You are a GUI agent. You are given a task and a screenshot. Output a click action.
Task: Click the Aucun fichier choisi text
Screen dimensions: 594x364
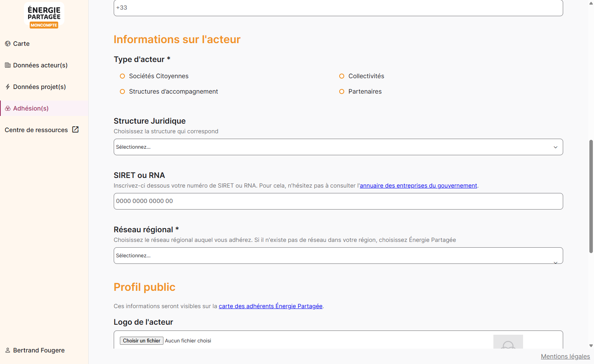(188, 341)
